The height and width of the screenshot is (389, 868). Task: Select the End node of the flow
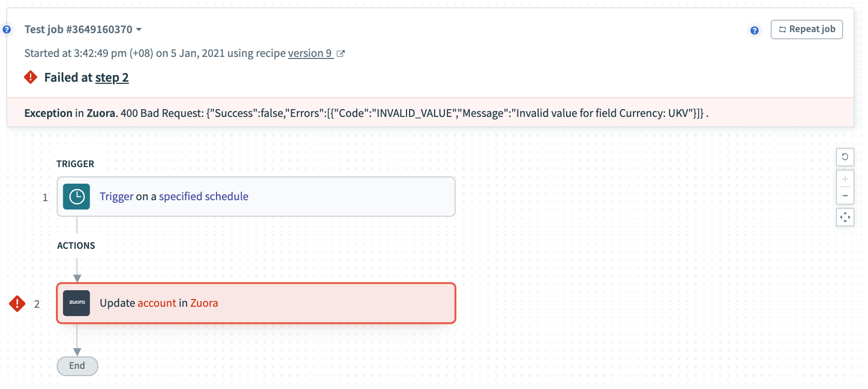(77, 366)
